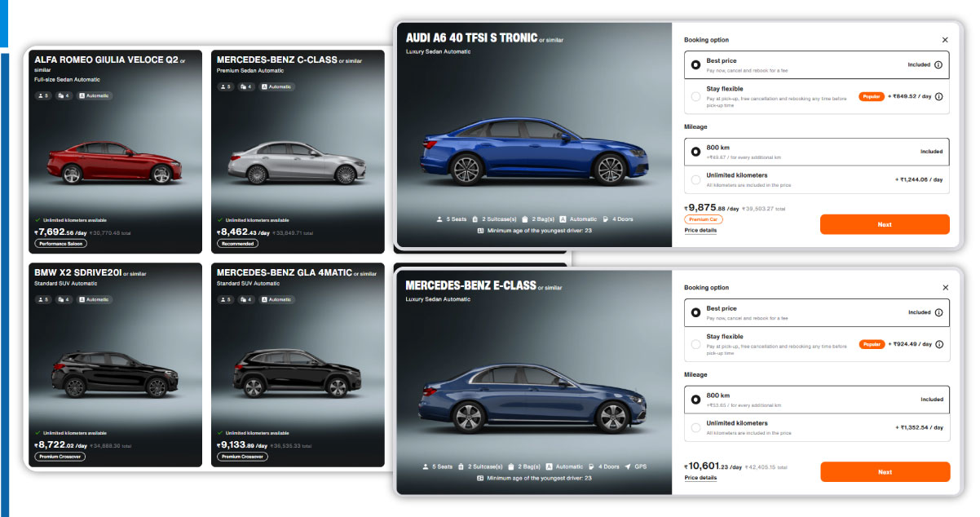Click Next button on Audi A6 booking

coord(885,224)
